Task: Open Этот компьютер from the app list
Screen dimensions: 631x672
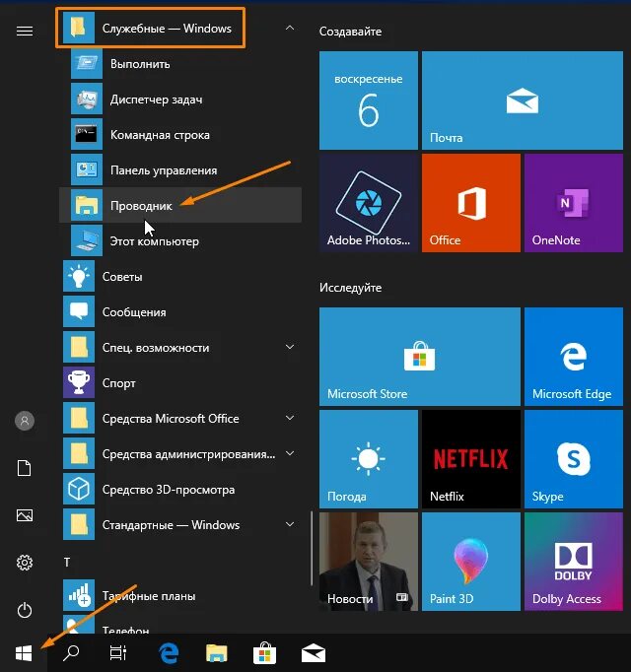Action: [x=180, y=241]
